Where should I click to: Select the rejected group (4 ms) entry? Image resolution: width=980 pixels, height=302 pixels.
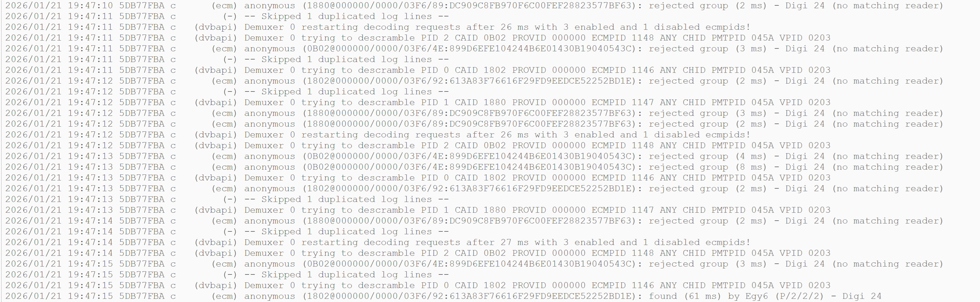click(x=474, y=156)
